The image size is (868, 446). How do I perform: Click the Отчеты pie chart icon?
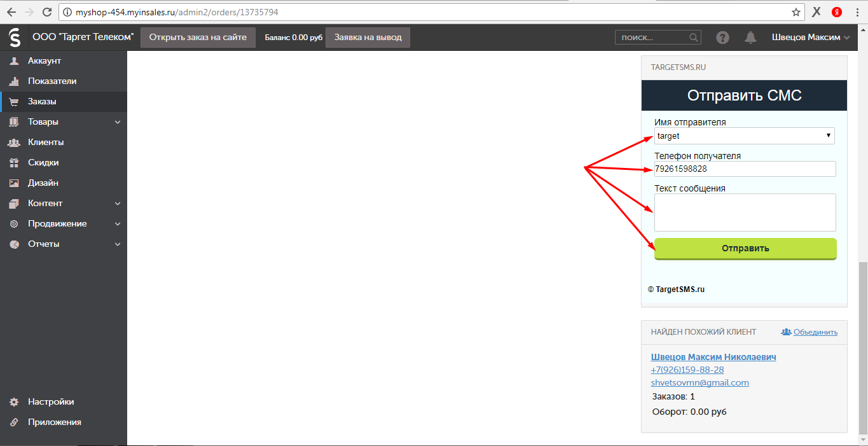(14, 244)
